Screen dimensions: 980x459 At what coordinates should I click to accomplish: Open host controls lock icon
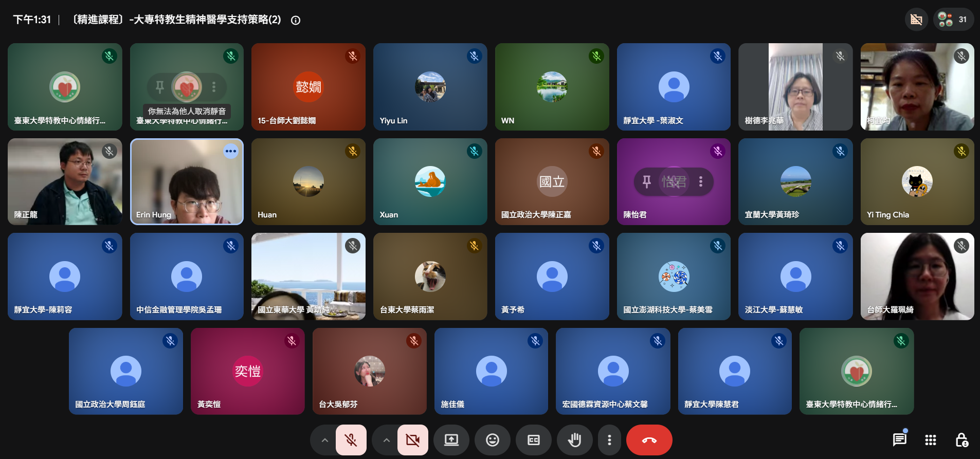pyautogui.click(x=961, y=440)
